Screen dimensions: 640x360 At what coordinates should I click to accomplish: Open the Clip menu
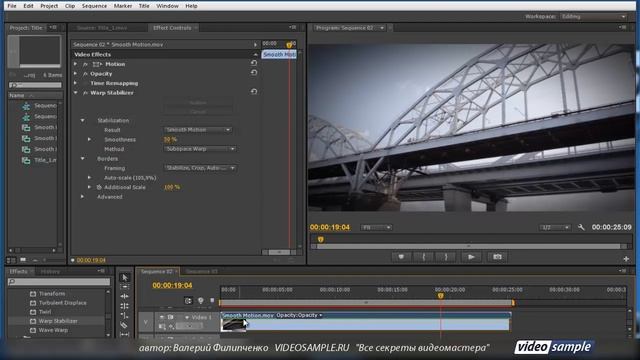[70, 6]
